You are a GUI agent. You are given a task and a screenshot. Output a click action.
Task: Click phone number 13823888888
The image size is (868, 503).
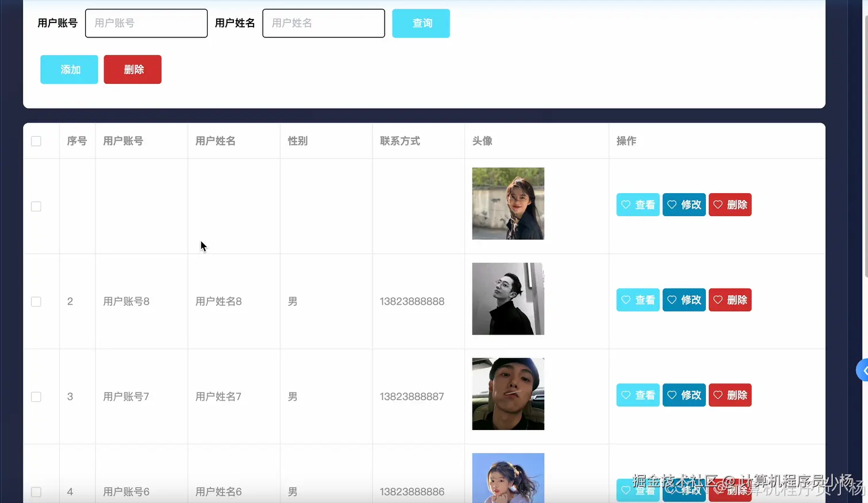(412, 301)
